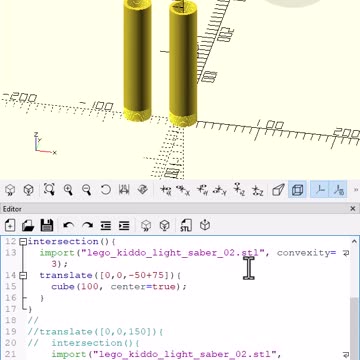The height and width of the screenshot is (360, 360).
Task: Click the editor vertical scrollbar thumb
Action: point(354,328)
